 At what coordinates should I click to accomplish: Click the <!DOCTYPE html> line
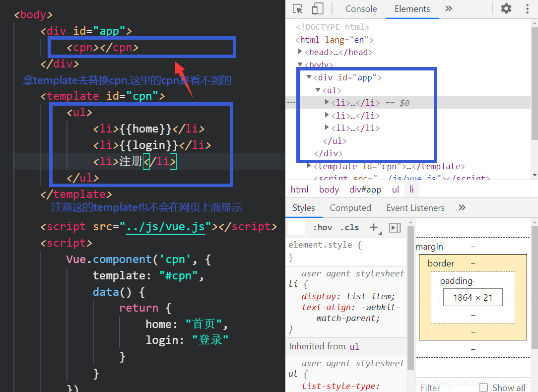point(333,27)
